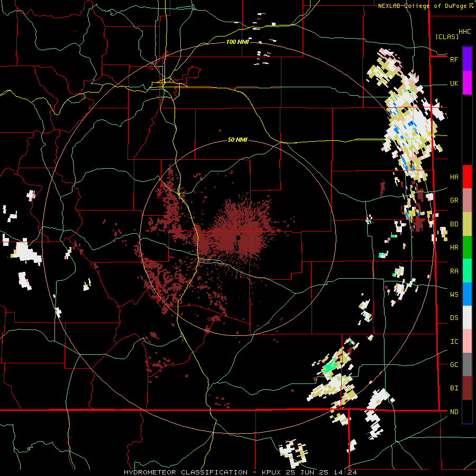Click the GR legend label
Image resolution: width=476 pixels, height=476 pixels.
(x=454, y=200)
